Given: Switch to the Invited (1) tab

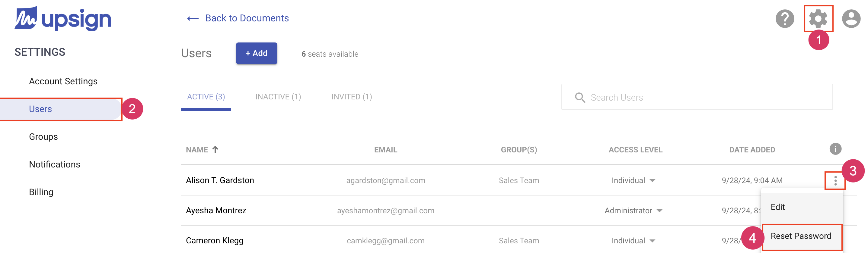Looking at the screenshot, I should click(x=351, y=97).
